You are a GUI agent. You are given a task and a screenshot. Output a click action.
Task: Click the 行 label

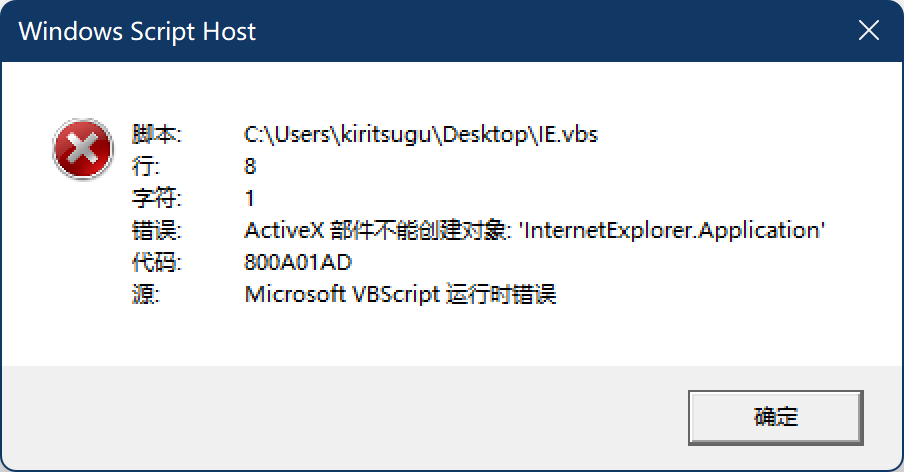point(144,166)
